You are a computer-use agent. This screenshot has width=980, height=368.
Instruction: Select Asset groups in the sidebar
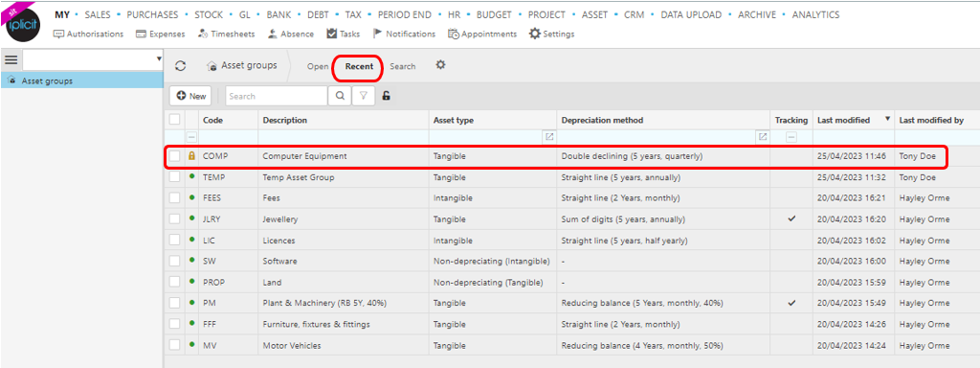point(81,80)
